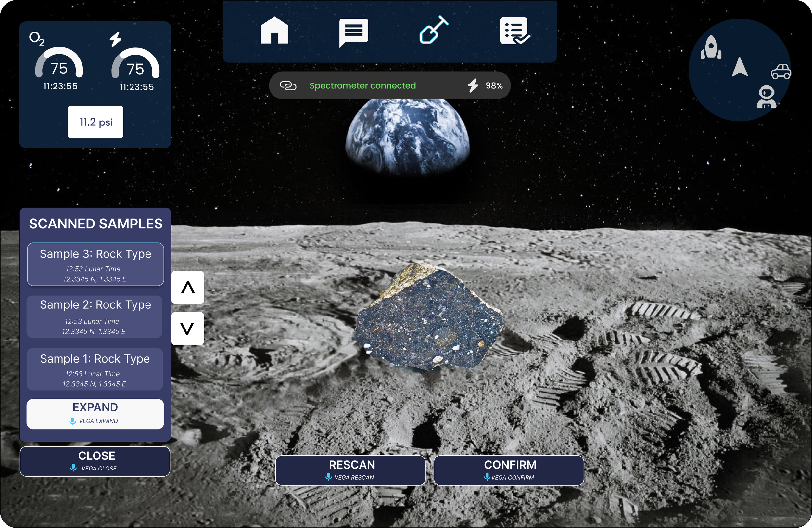Close the Scanned Samples panel
812x528 pixels.
pos(95,461)
